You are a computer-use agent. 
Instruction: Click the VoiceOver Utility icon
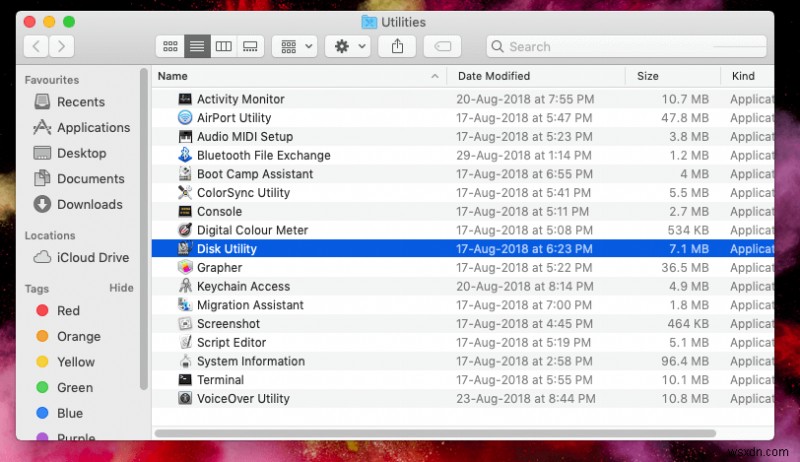pos(185,398)
